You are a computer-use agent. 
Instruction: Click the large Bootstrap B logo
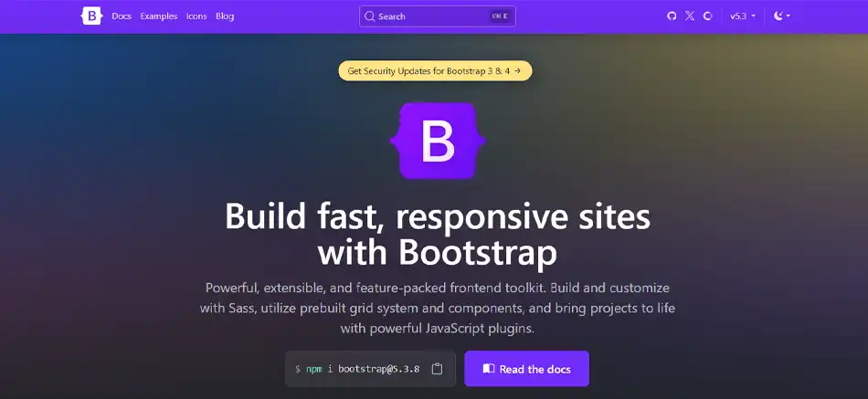coord(438,141)
